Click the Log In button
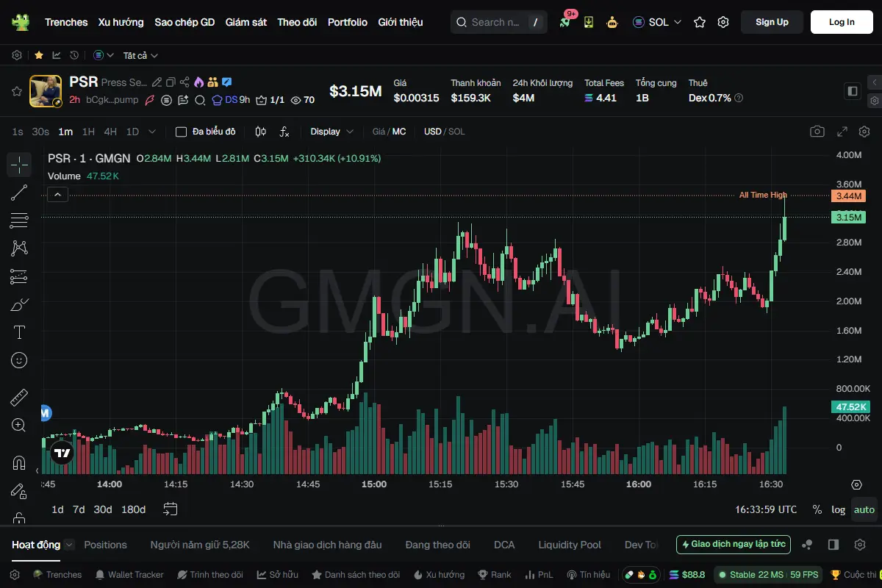Screen dimensions: 882x588 842,22
